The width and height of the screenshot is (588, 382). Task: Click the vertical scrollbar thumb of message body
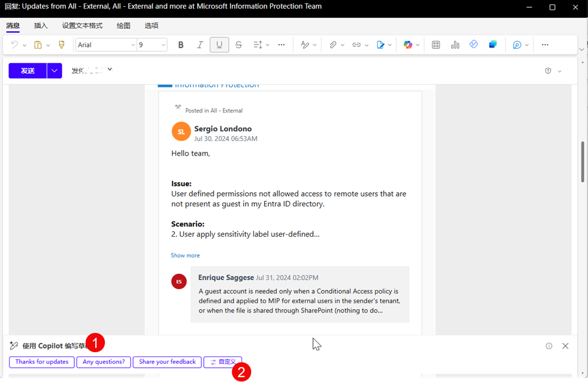click(583, 162)
